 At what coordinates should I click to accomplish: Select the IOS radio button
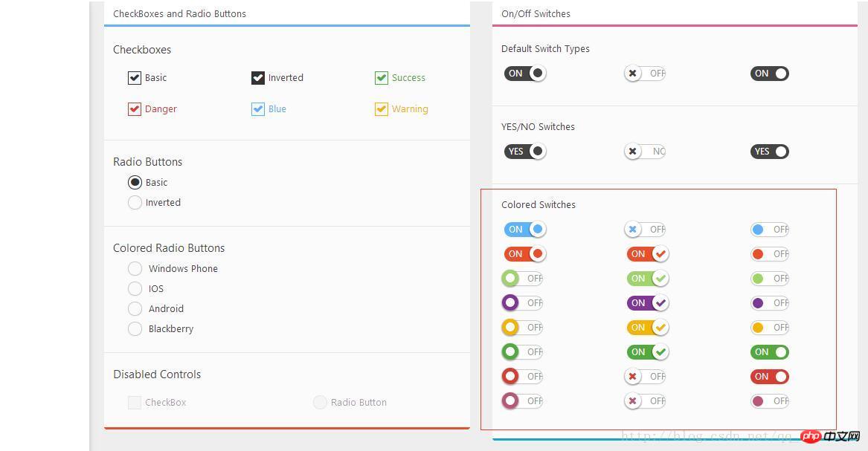135,288
